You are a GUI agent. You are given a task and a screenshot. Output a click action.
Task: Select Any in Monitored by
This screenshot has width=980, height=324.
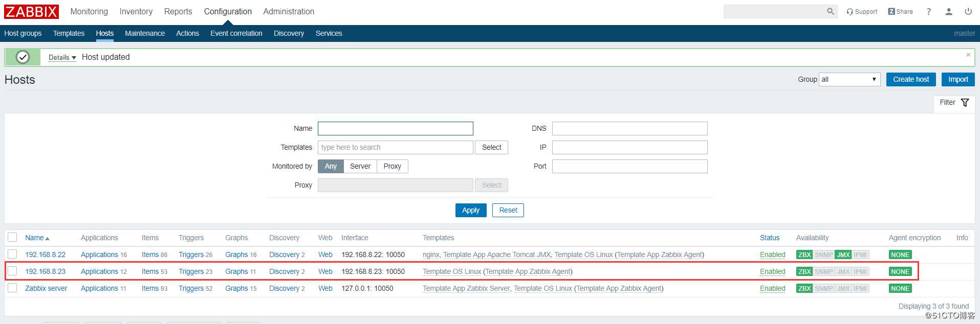click(x=331, y=166)
